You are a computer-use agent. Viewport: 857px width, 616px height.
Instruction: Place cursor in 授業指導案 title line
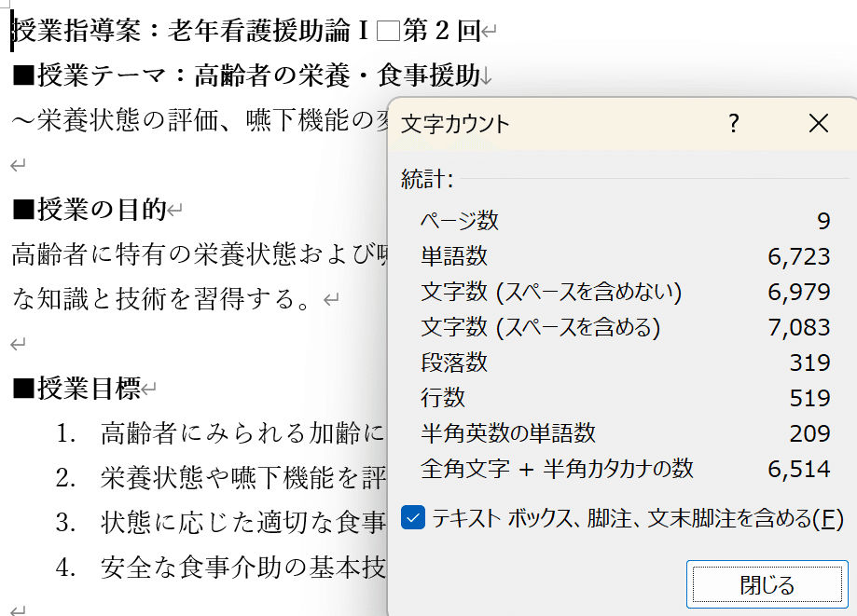point(187,31)
